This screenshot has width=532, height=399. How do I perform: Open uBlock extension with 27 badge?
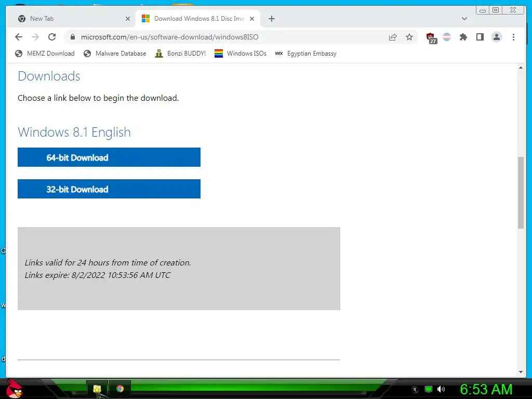431,37
